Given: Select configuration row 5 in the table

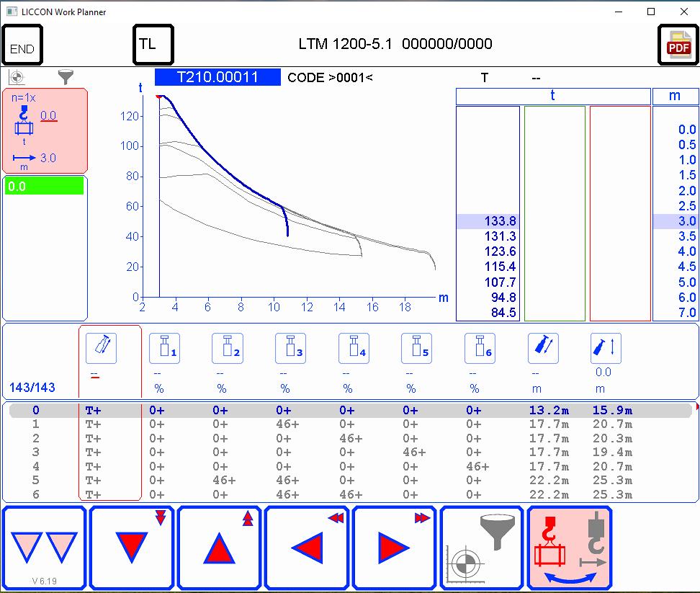Looking at the screenshot, I should 351,480.
